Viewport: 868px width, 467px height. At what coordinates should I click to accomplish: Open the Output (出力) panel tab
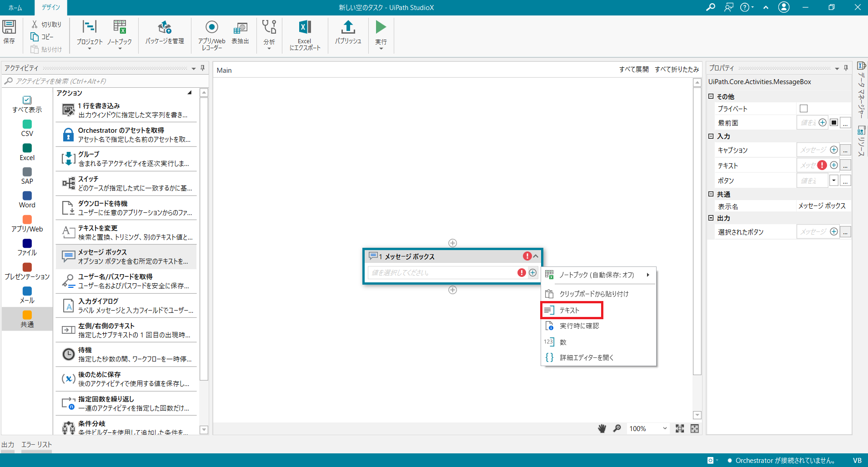click(8, 445)
